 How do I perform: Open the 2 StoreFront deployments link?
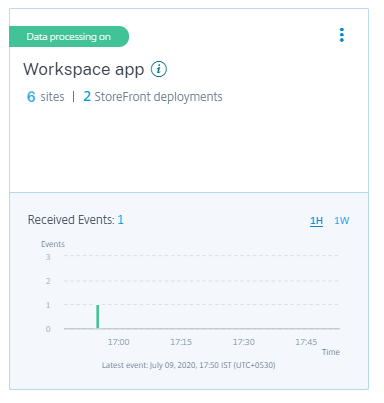(x=153, y=97)
